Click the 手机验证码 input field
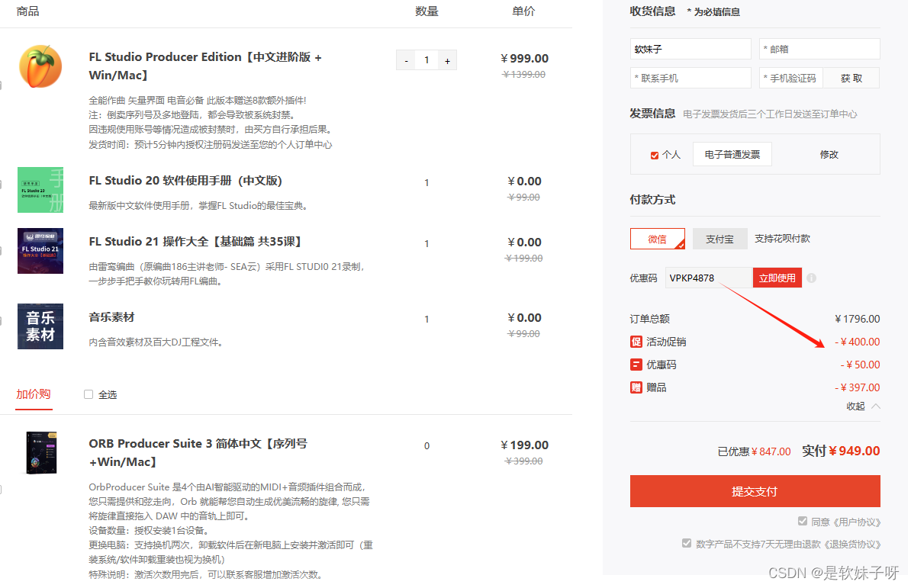 coord(790,79)
